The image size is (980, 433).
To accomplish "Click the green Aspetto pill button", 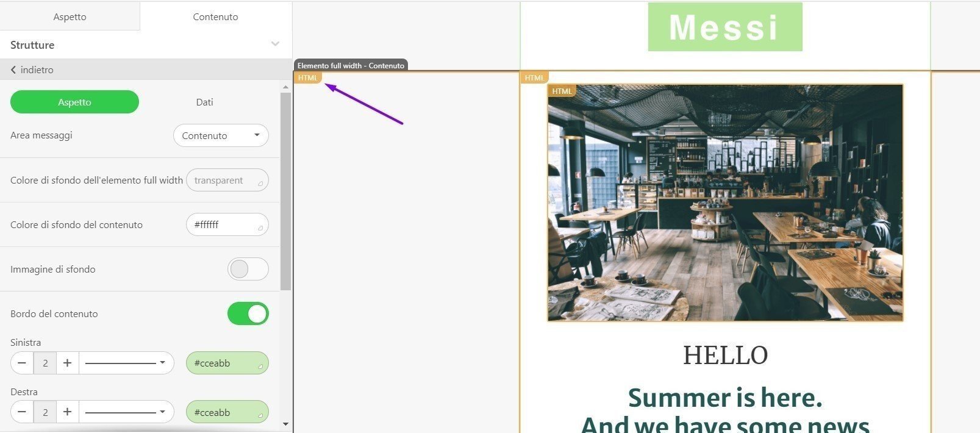I will [74, 102].
